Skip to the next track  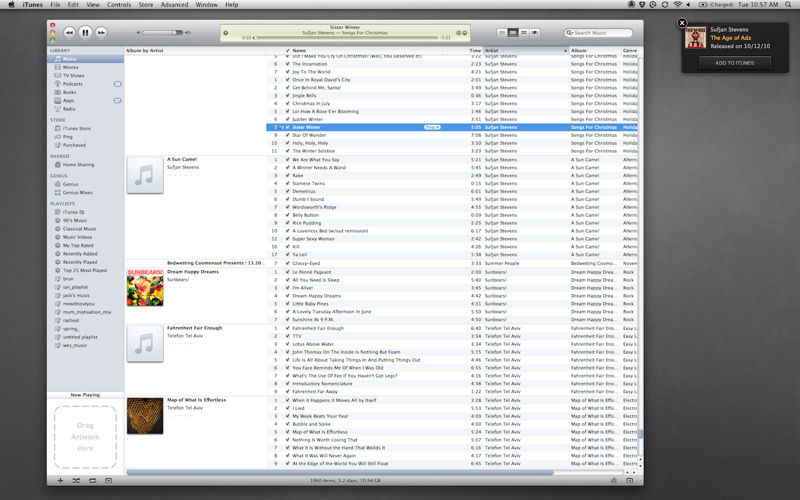101,32
